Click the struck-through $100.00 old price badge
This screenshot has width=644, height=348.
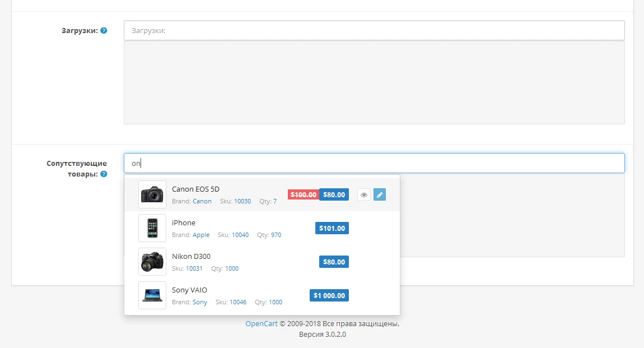tap(304, 195)
